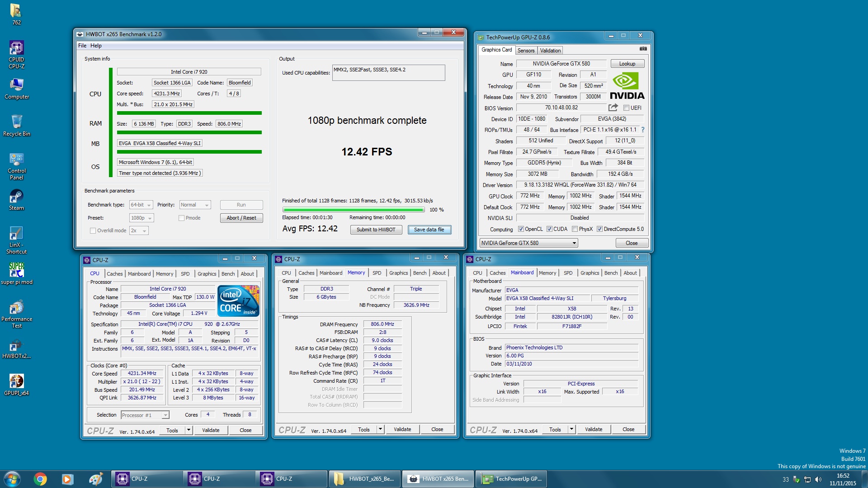This screenshot has width=868, height=488.
Task: Open Caches tab in CPU-Z CPU window
Action: (114, 274)
